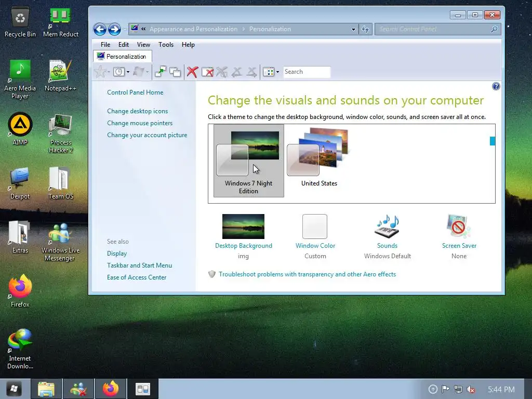Click the window switcher taskbar icon

142,389
